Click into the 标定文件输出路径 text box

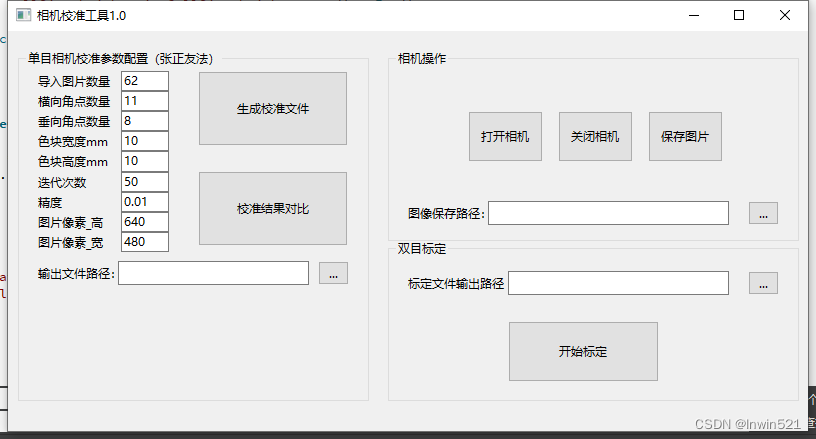pos(618,283)
